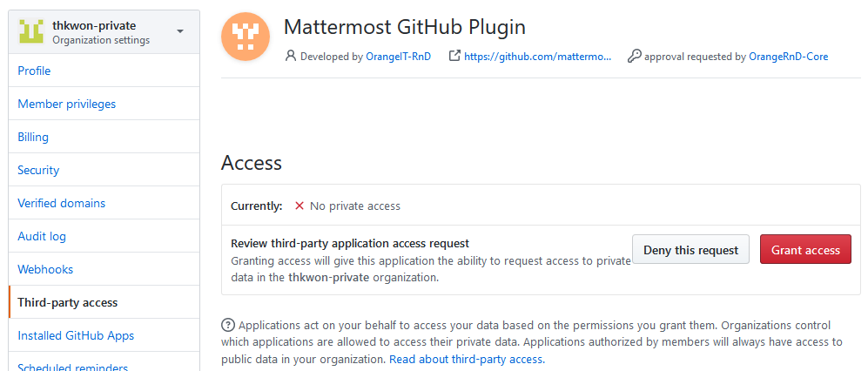Click the 'No private access' status text

point(355,206)
